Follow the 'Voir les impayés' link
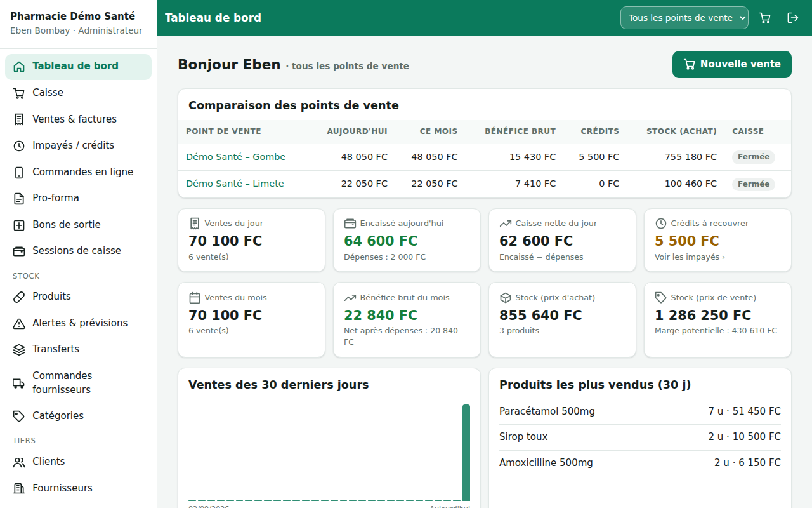812x508 pixels. [x=690, y=257]
